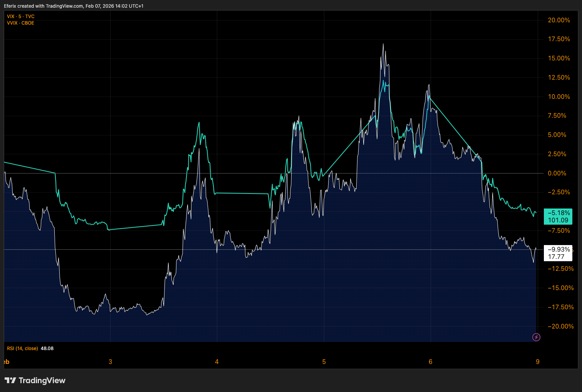Click the teal VVIX price tag 101.09
582x392 pixels.
pos(558,220)
